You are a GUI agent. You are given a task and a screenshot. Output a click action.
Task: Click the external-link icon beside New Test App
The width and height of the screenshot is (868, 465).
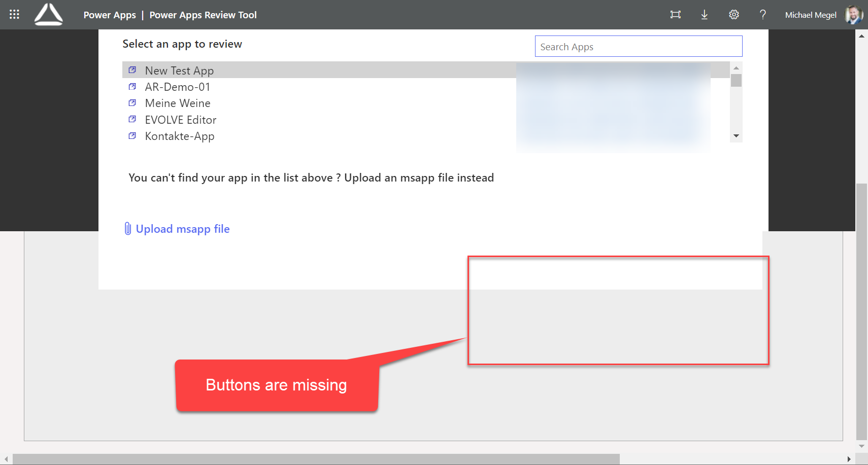tap(132, 69)
